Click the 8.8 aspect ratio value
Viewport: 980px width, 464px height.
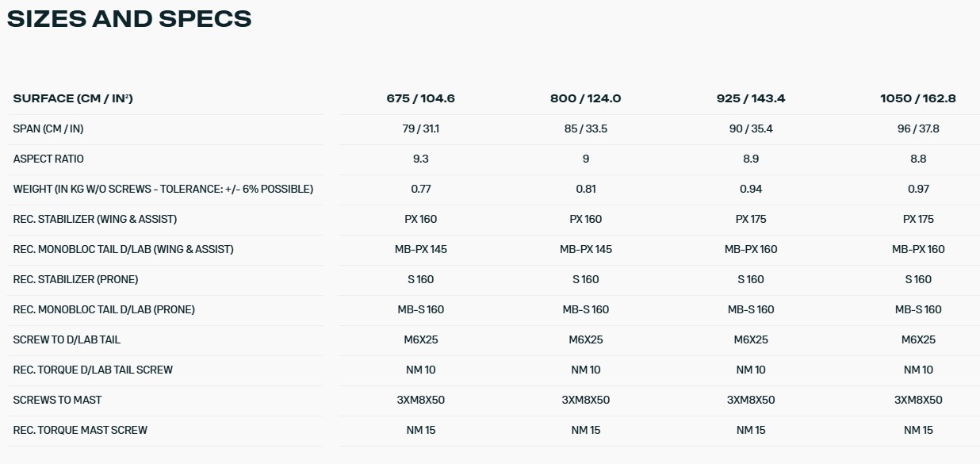pyautogui.click(x=917, y=159)
